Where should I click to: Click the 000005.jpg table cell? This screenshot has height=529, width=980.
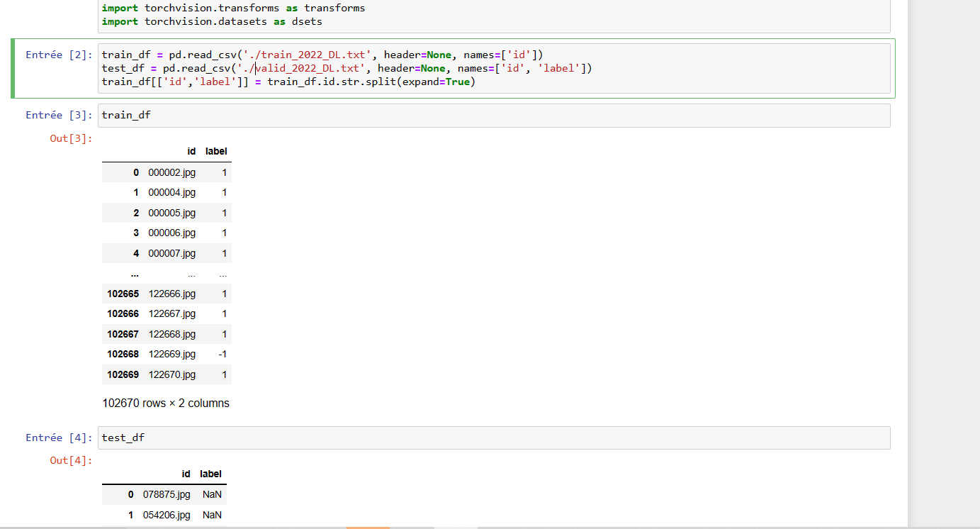[171, 213]
